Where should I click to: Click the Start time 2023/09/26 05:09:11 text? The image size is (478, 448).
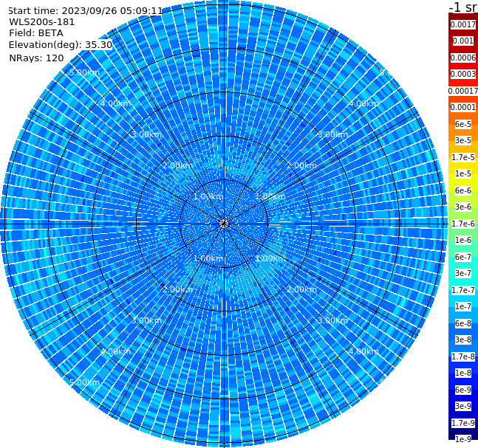[85, 11]
